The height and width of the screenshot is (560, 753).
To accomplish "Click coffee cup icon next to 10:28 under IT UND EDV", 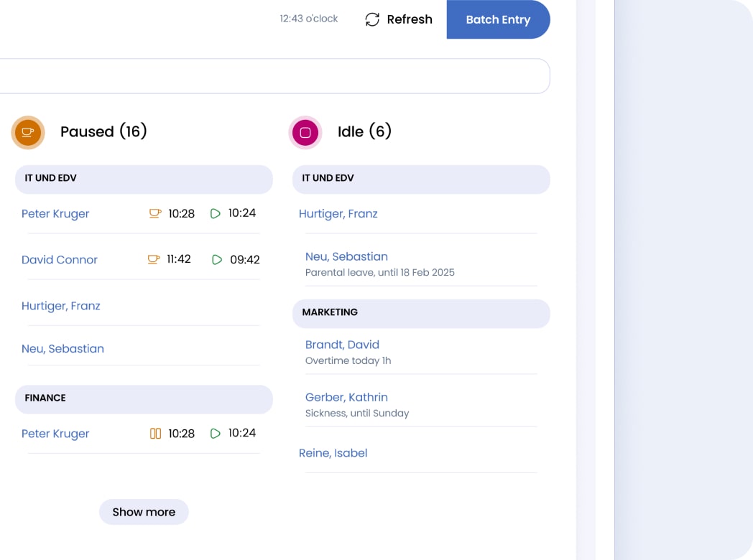I will point(154,213).
